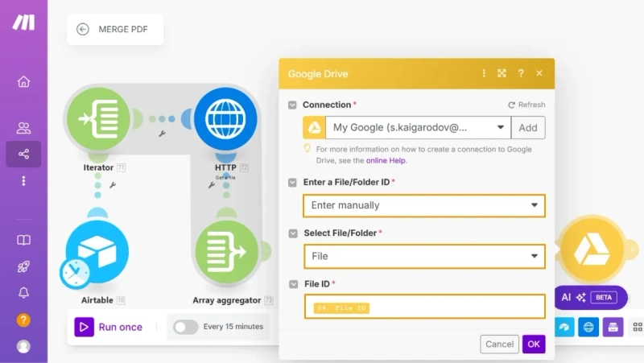
Task: Toggle the Enter a File/Folder ID checkbox
Action: [292, 183]
